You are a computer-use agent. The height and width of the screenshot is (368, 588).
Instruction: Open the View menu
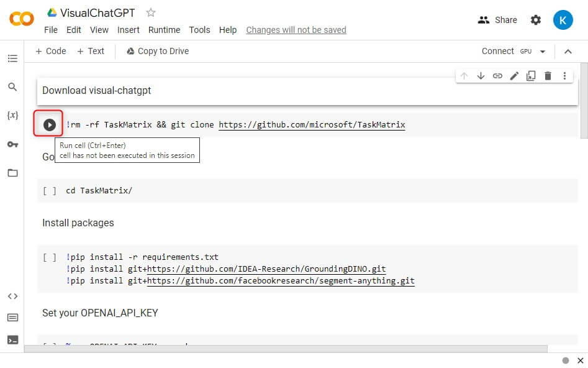tap(99, 30)
